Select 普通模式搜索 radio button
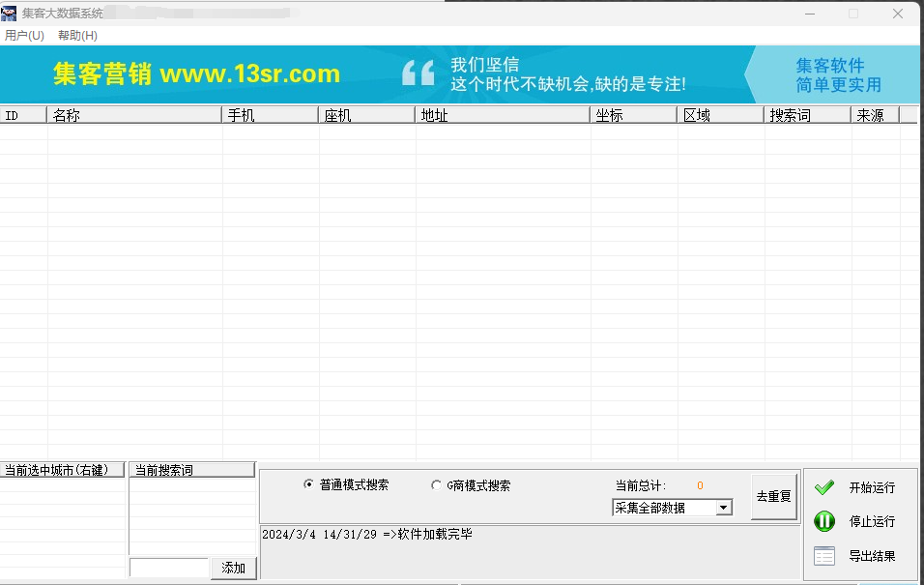Viewport: 924px width, 585px height. pyautogui.click(x=309, y=485)
